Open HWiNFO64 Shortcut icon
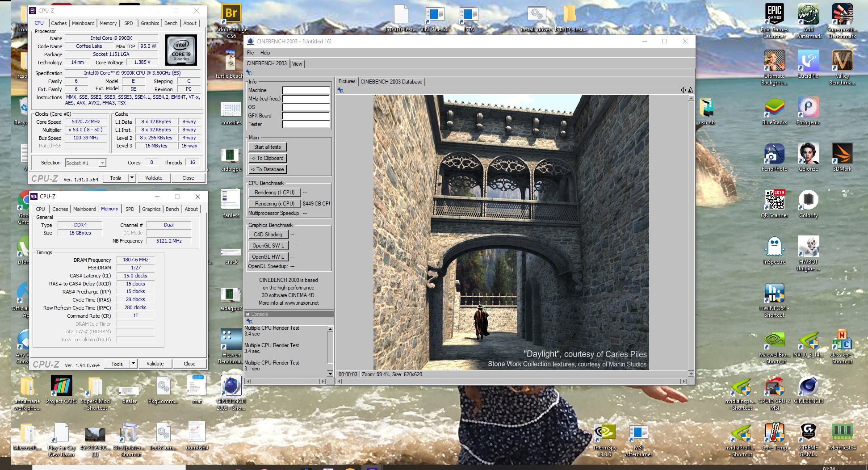This screenshot has width=868, height=470. [x=774, y=300]
